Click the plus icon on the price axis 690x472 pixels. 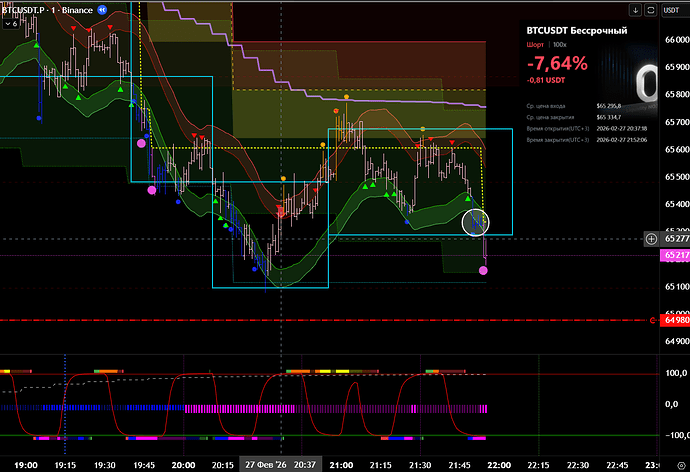tap(652, 240)
